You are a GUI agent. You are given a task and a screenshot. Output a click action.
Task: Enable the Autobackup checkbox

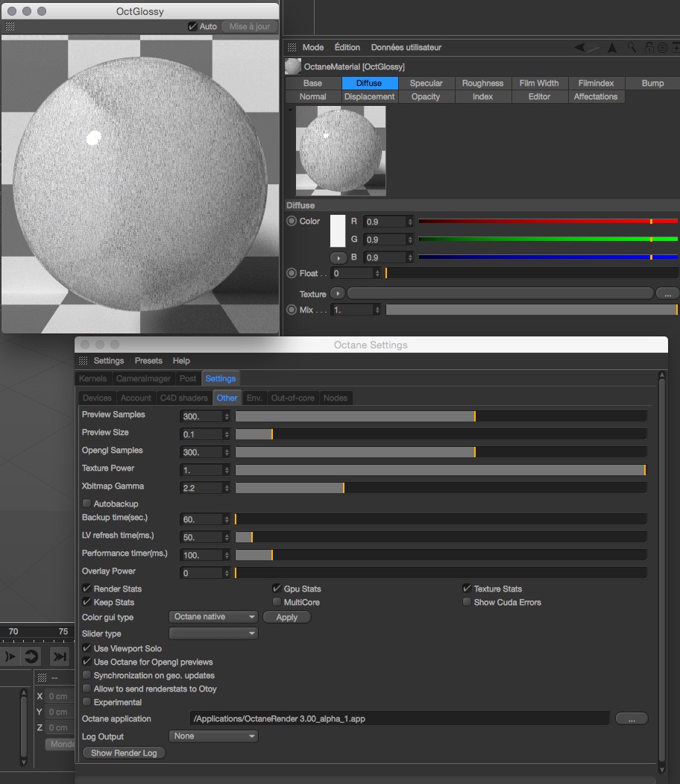(x=87, y=504)
